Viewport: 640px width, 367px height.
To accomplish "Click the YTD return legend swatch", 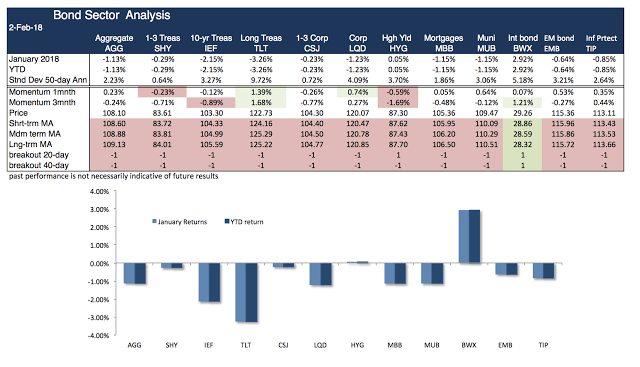I will 227,222.
